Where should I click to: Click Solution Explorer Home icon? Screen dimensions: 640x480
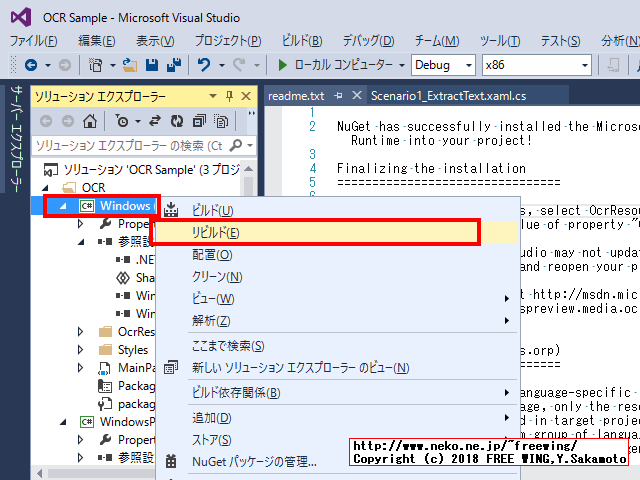90,121
